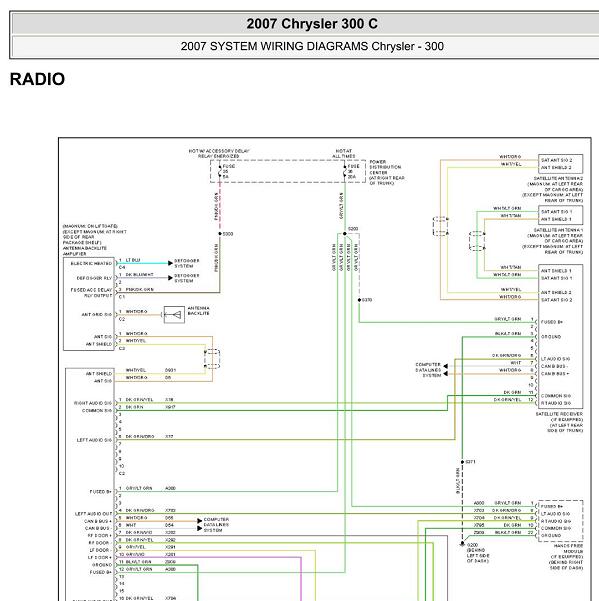Select the 'S300' splice label
Image resolution: width=599 pixels, height=601 pixels.
point(228,234)
